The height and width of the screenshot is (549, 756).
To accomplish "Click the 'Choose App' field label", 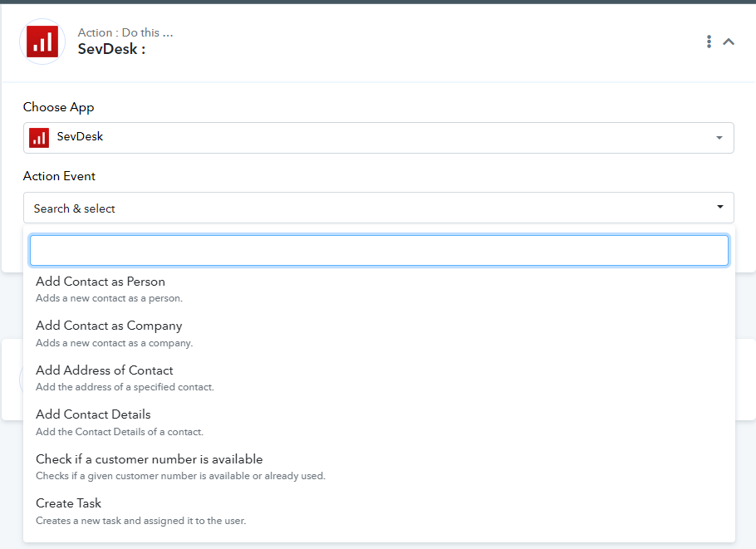I will point(59,107).
